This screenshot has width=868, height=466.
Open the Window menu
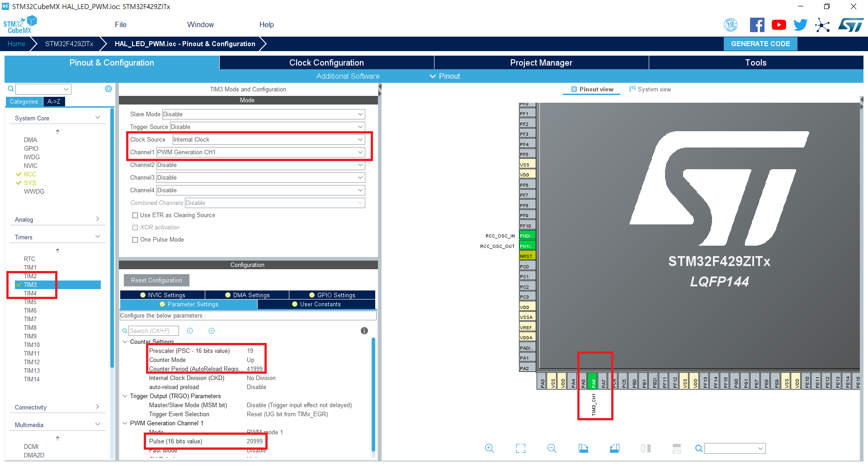pyautogui.click(x=200, y=24)
